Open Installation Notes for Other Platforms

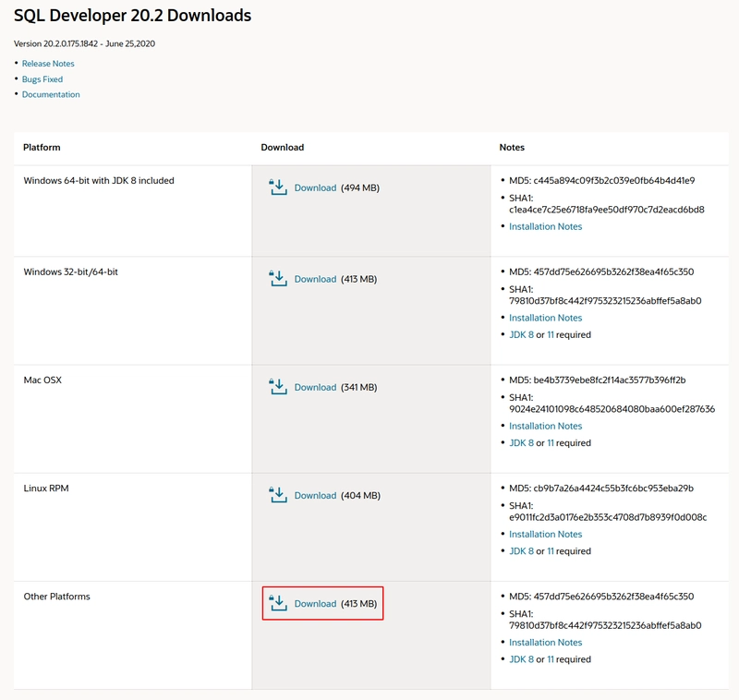pyautogui.click(x=545, y=643)
